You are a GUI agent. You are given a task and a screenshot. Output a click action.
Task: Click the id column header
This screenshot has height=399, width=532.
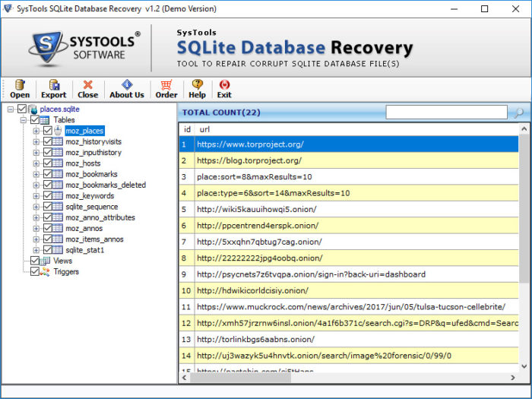[187, 129]
